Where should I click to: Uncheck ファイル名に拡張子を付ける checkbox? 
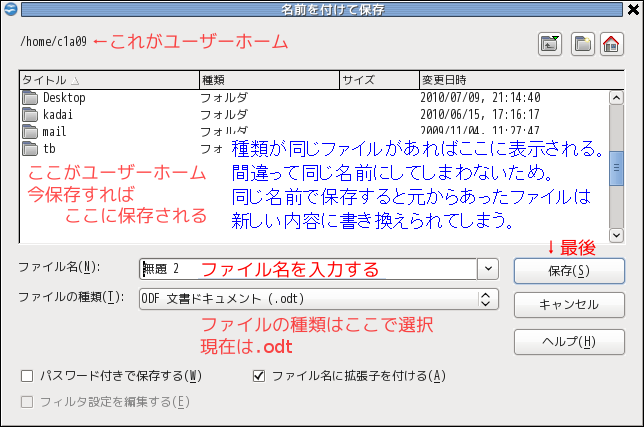pyautogui.click(x=259, y=376)
